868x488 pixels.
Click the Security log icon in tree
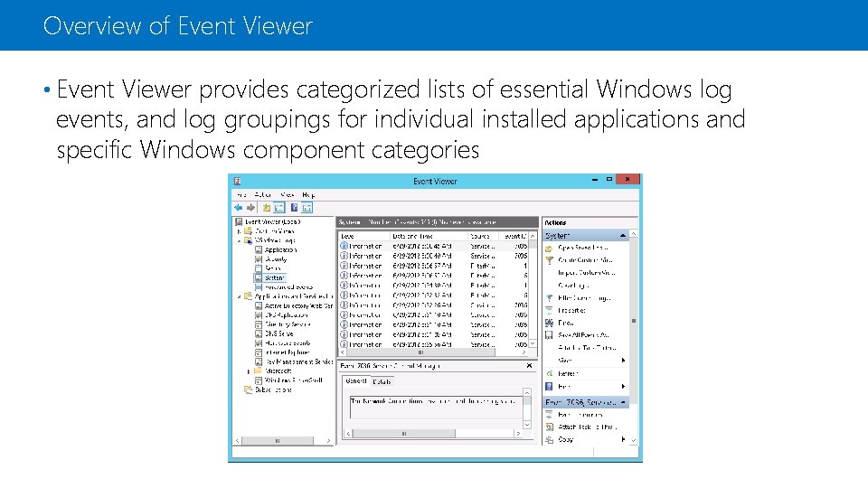[258, 259]
